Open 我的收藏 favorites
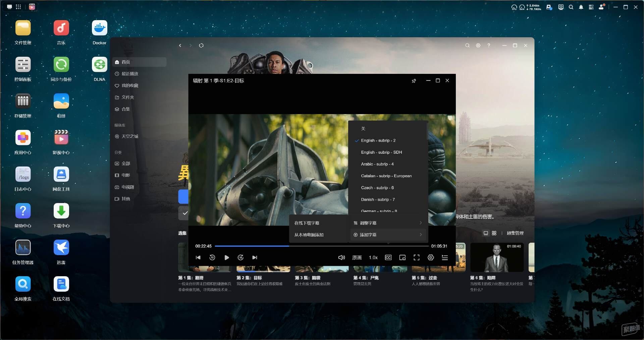The width and height of the screenshot is (644, 340). click(x=139, y=85)
